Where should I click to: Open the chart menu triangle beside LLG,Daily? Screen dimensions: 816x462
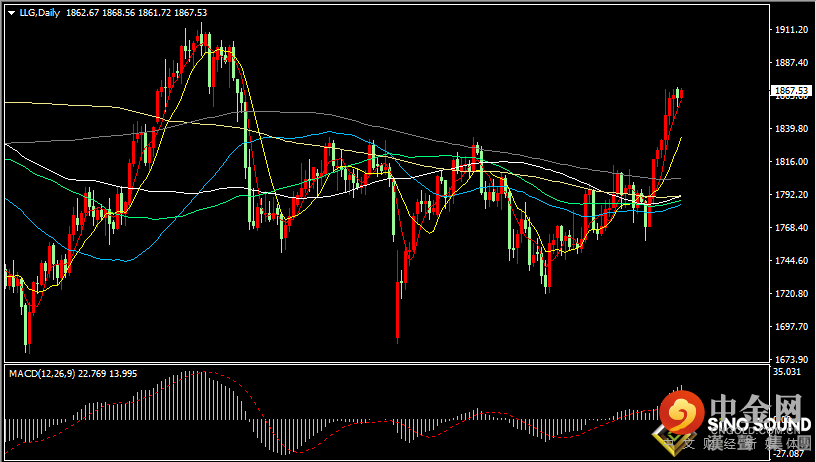pyautogui.click(x=12, y=13)
